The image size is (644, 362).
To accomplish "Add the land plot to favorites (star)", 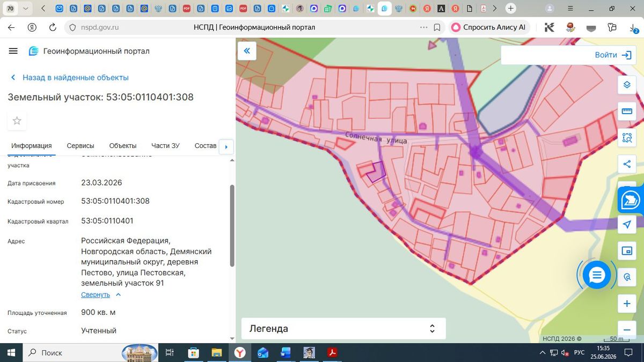I will point(17,121).
